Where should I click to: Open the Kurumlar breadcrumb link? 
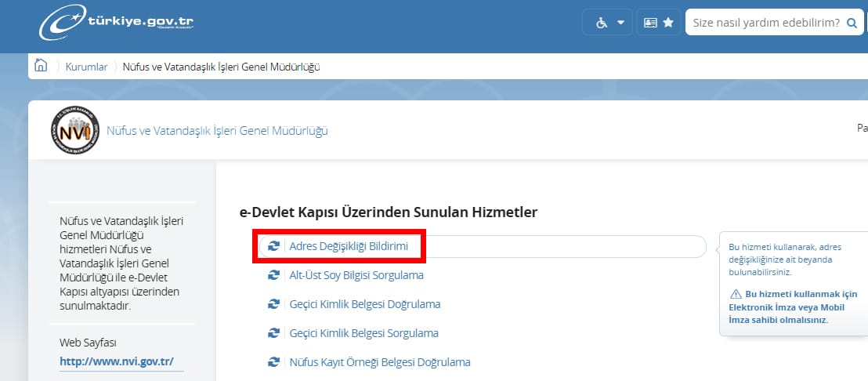[86, 67]
